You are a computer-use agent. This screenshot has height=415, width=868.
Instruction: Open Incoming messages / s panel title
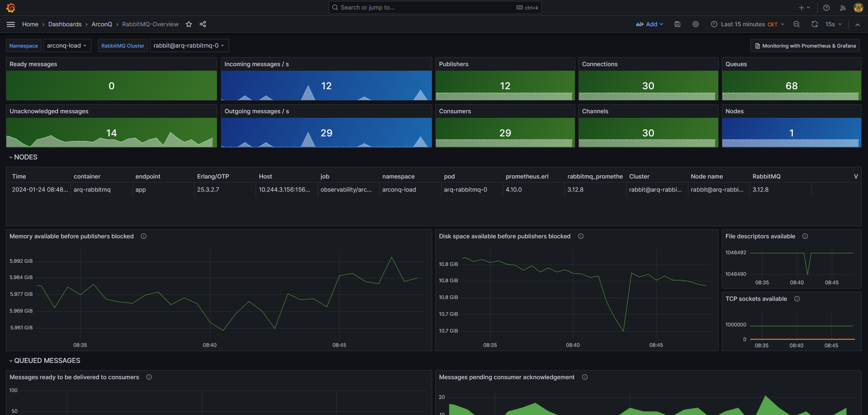click(x=257, y=64)
